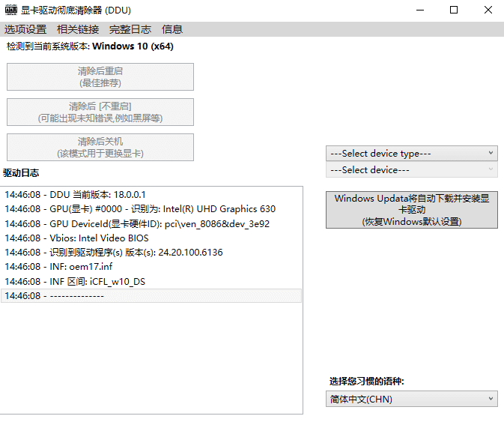Select the Intel UHD Graphics 630 log line
The height and width of the screenshot is (422, 504).
[x=140, y=209]
